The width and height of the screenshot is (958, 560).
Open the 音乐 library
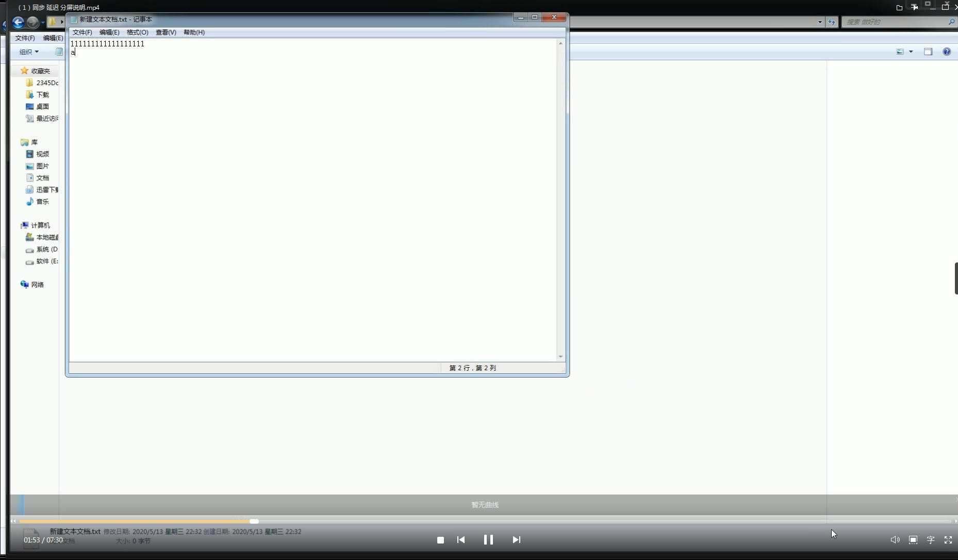pyautogui.click(x=42, y=201)
